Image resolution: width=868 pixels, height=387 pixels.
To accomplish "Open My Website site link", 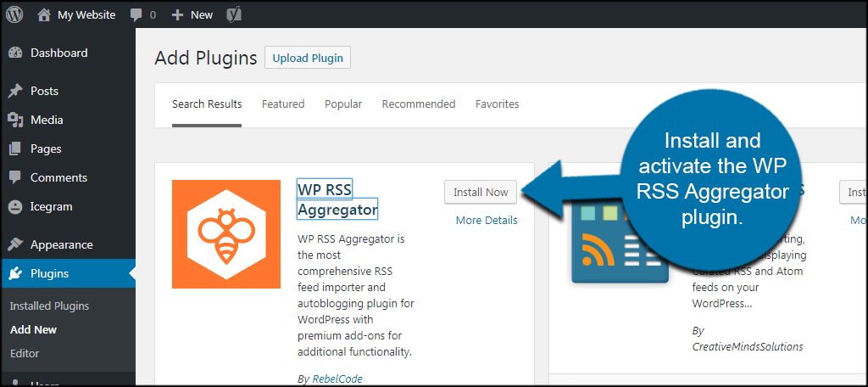I will click(86, 15).
